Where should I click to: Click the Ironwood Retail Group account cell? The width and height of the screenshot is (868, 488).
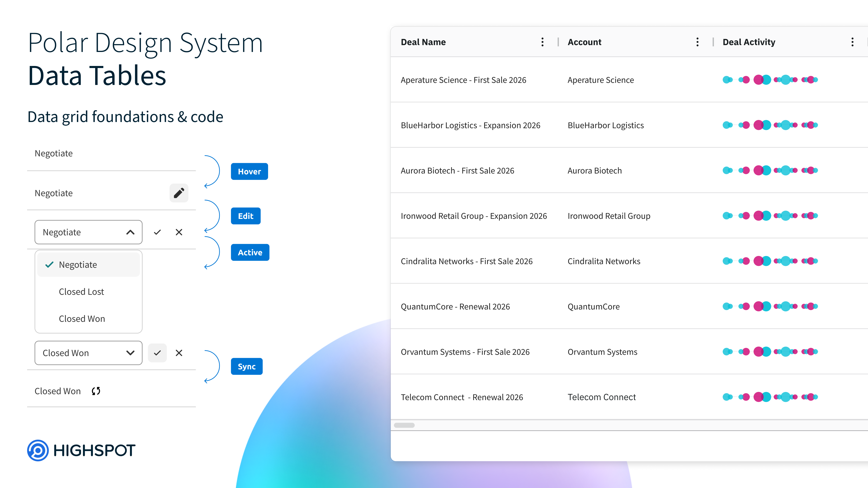click(x=609, y=216)
